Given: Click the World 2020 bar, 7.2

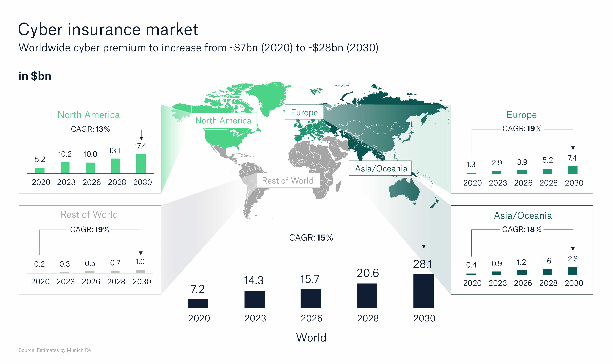Looking at the screenshot, I should tap(198, 303).
